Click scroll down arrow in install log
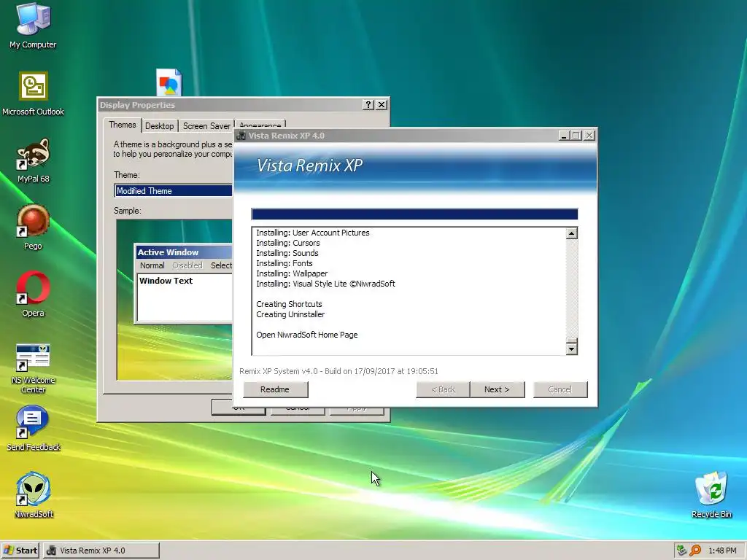 click(x=572, y=349)
